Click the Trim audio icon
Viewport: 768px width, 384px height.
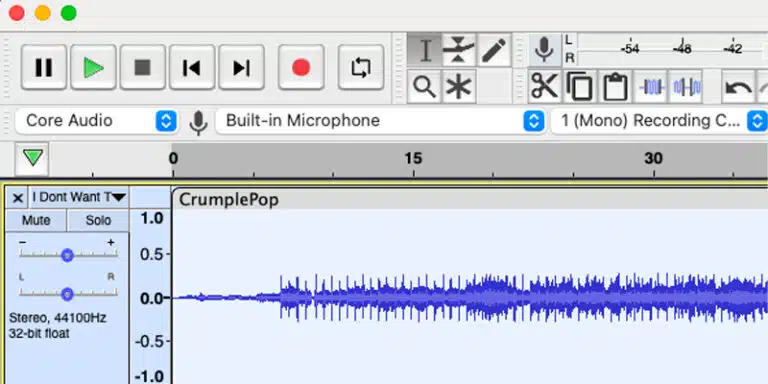(651, 87)
